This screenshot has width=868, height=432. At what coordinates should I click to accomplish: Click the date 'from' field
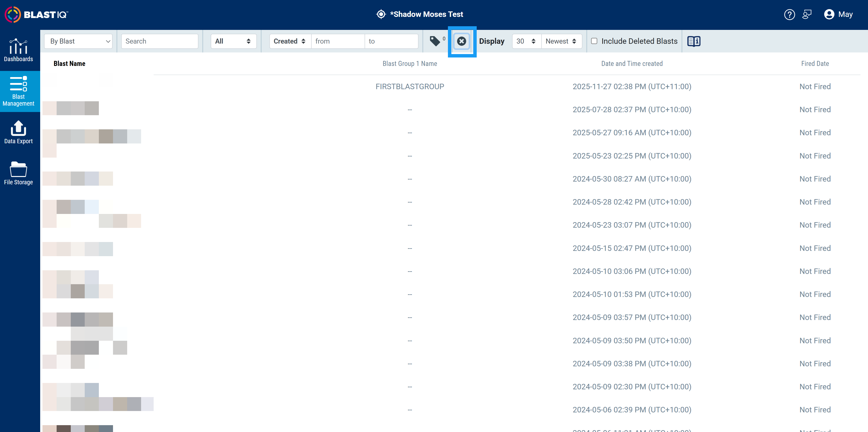click(x=338, y=41)
